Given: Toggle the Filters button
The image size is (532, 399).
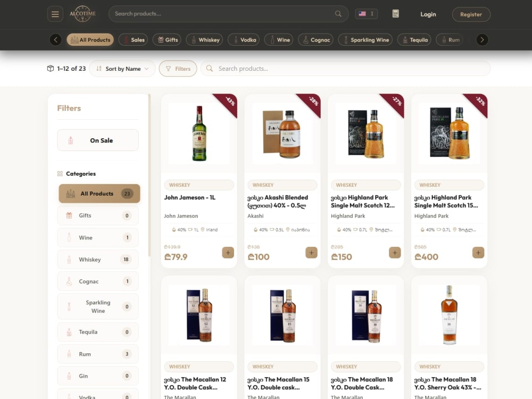Looking at the screenshot, I should tap(178, 69).
